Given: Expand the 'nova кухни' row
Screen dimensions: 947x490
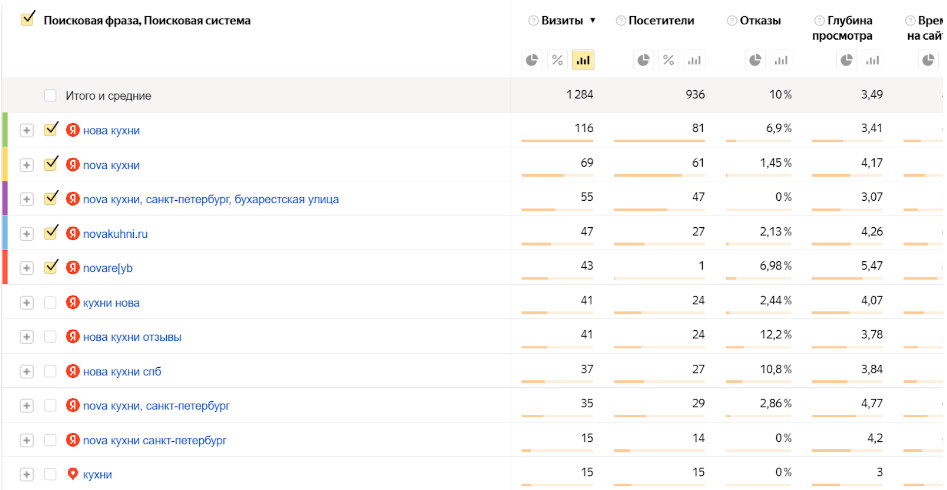Looking at the screenshot, I should click(26, 165).
